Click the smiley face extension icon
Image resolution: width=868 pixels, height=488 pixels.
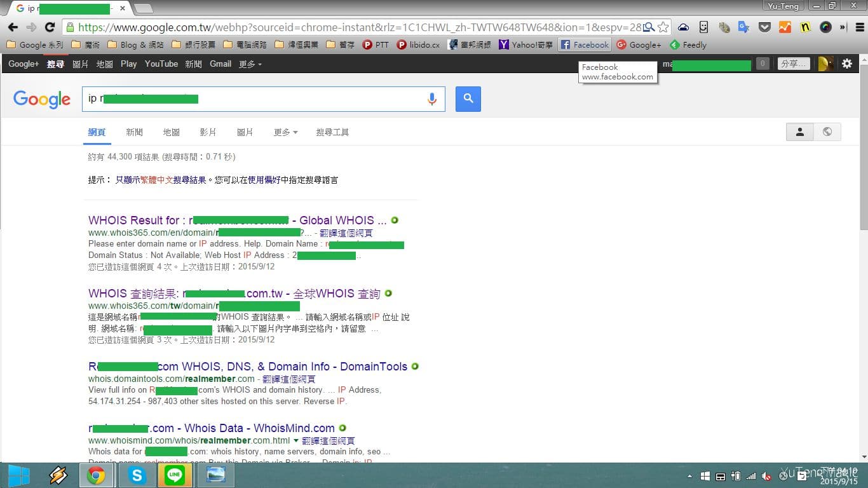(703, 27)
